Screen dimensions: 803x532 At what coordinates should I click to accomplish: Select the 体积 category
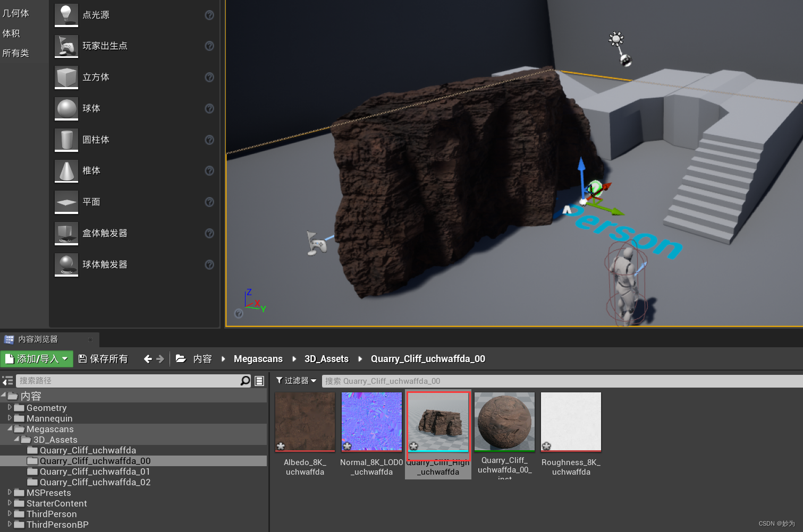[11, 33]
